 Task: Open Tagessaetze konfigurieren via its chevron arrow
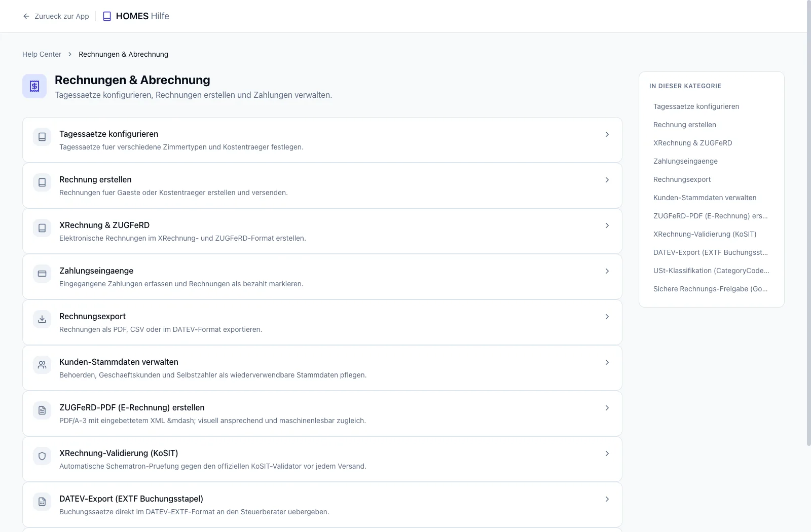tap(607, 134)
